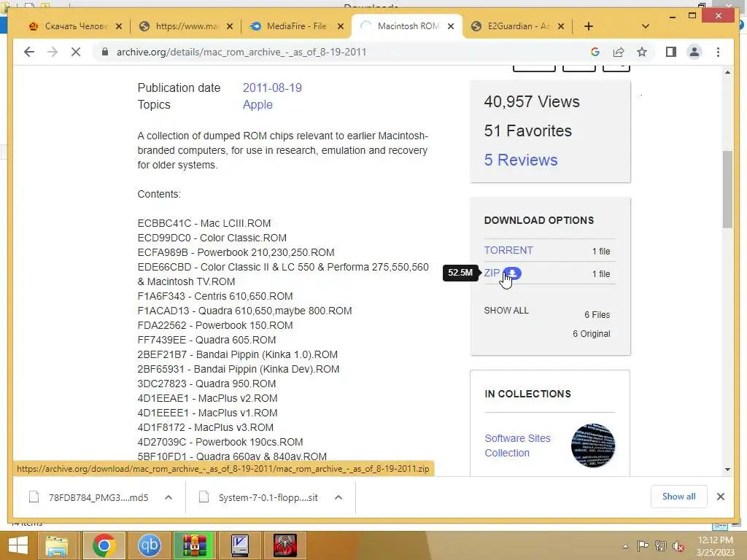Click the "51 Favorites" text

(x=528, y=131)
